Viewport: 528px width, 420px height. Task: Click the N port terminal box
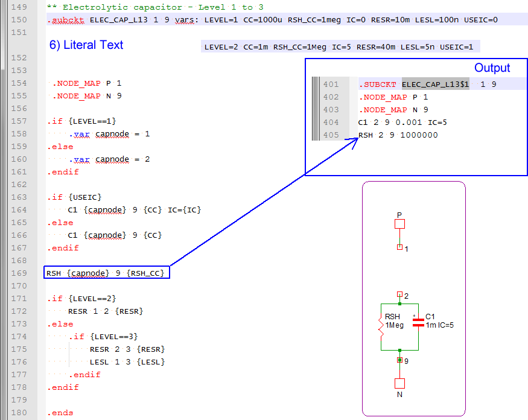click(399, 383)
